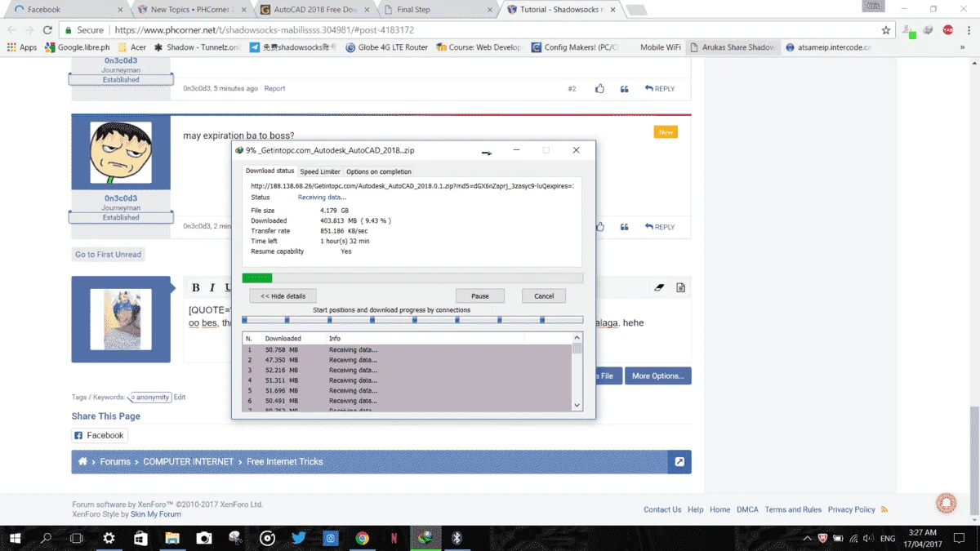Click the Chrome reload button
Image resolution: width=980 pixels, height=551 pixels.
click(x=49, y=30)
